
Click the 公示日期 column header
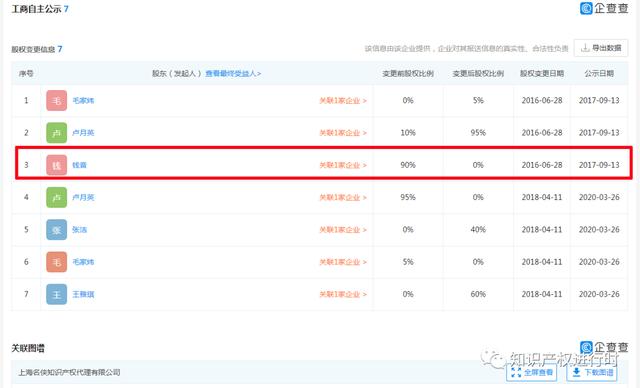(599, 73)
